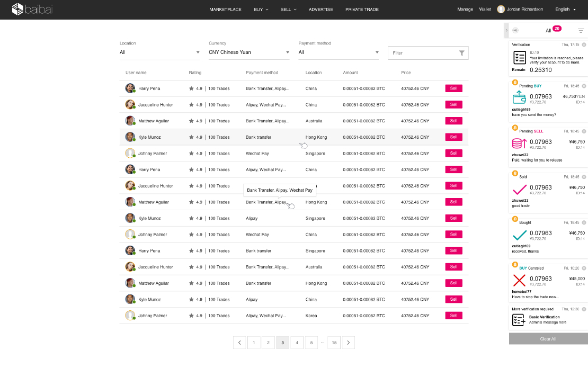Mute notifications with the speaker icon
This screenshot has width=588, height=368.
[x=515, y=30]
